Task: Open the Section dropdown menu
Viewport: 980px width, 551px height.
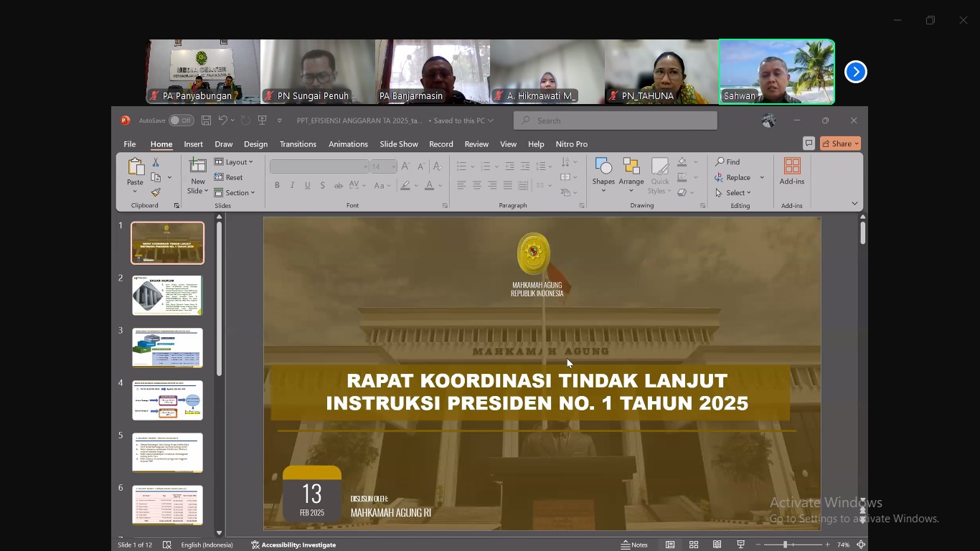Action: click(x=235, y=192)
